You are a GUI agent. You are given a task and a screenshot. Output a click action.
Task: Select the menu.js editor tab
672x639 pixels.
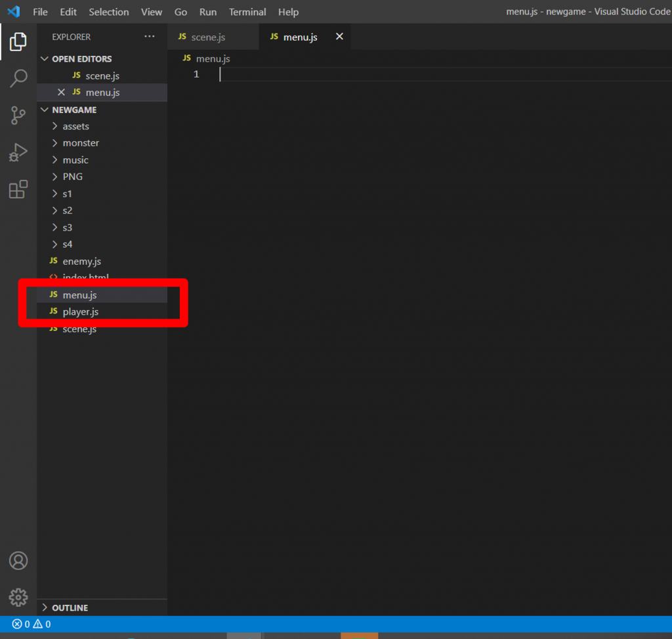(304, 37)
